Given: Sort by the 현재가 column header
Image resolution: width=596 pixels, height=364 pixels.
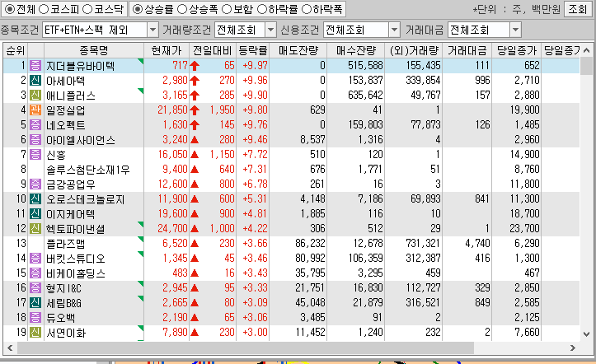Looking at the screenshot, I should tap(167, 50).
